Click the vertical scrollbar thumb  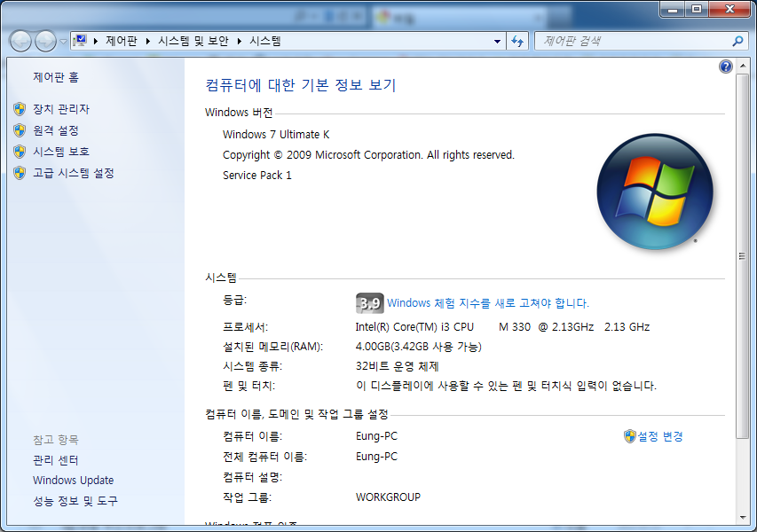pos(742,256)
